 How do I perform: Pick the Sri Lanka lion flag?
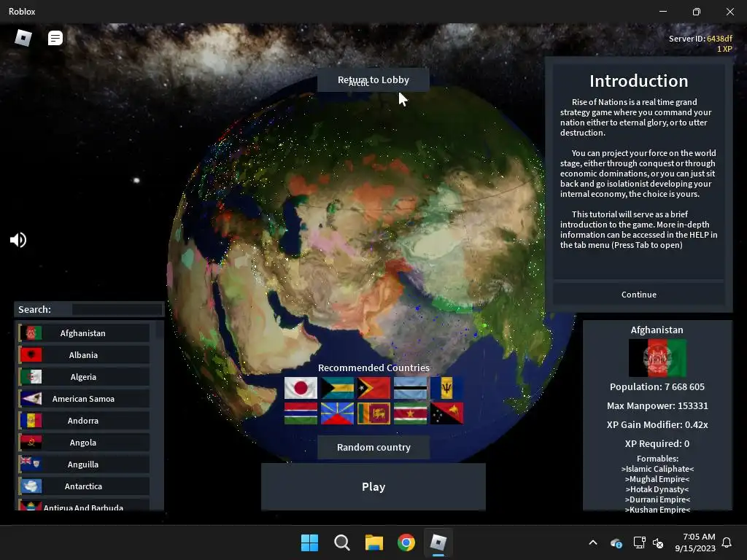pos(374,413)
